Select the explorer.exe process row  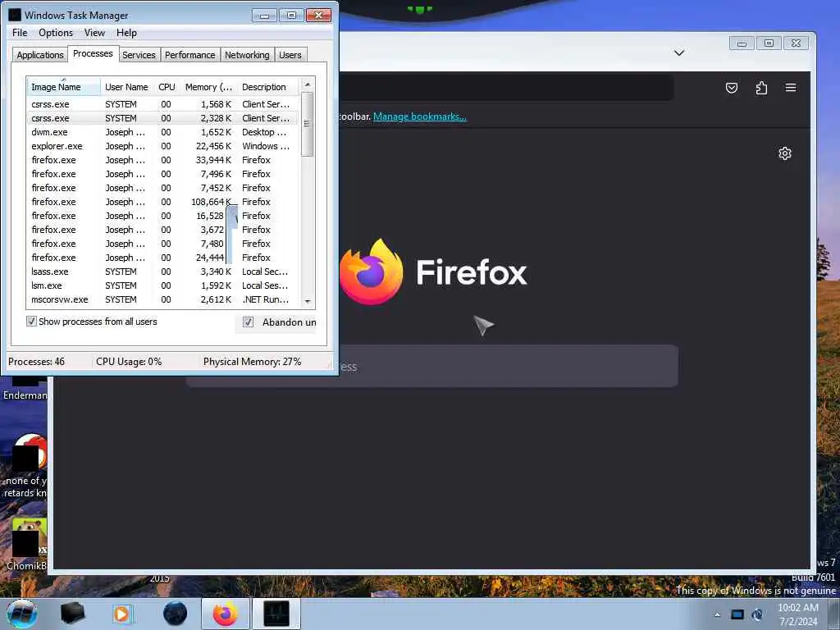click(x=162, y=146)
